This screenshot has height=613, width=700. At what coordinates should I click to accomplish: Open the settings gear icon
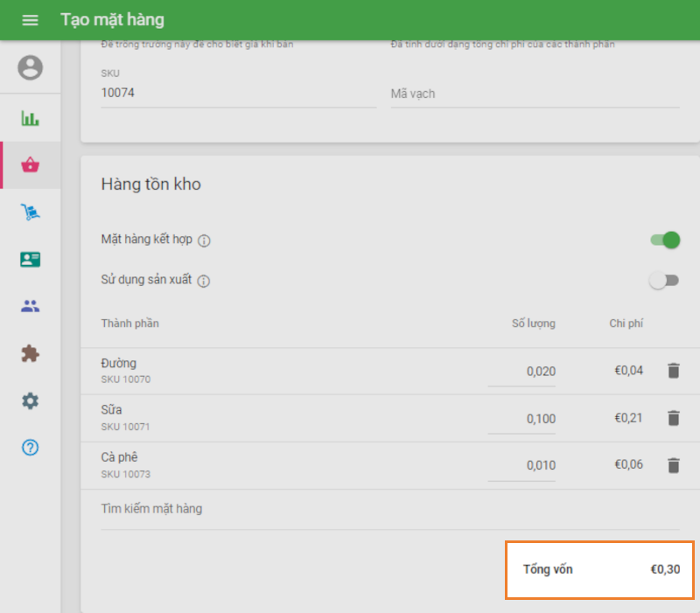[30, 401]
